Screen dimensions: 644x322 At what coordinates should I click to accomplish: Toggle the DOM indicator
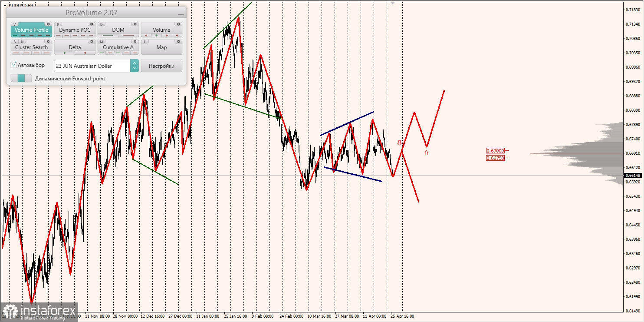click(118, 30)
